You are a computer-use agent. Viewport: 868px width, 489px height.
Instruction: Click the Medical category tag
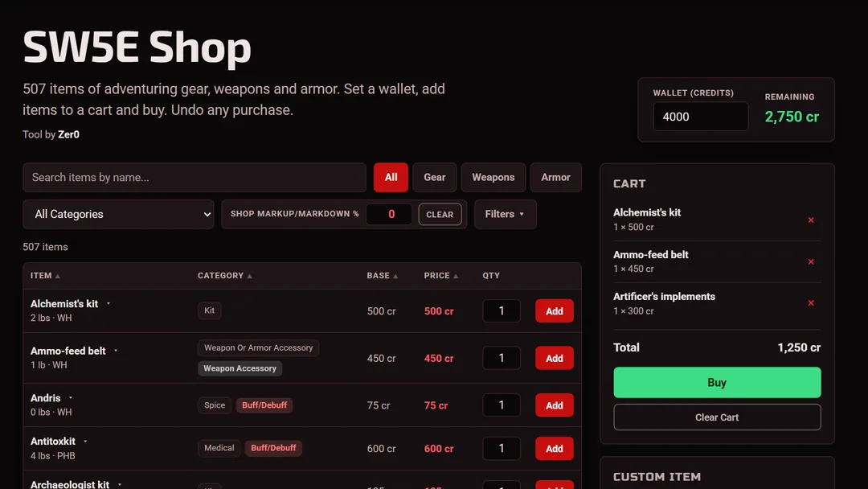(219, 448)
